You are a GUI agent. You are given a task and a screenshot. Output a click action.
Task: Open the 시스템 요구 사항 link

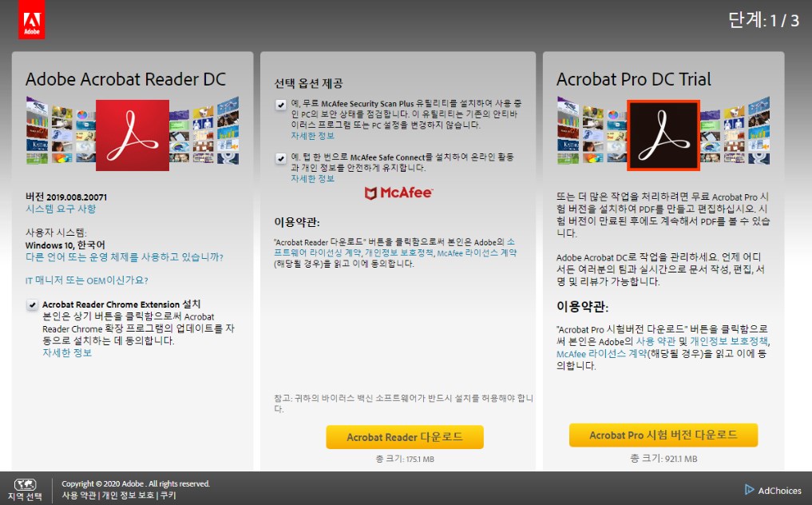coord(61,209)
